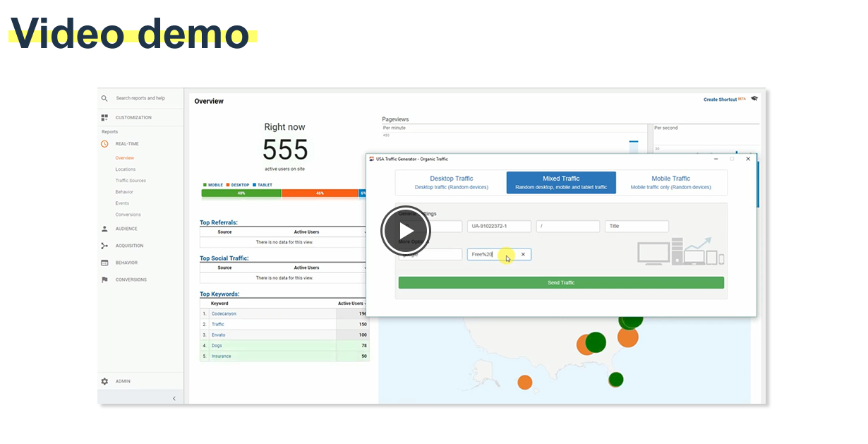Click the Video demo heading
Screen dimensions: 868x444
130,32
